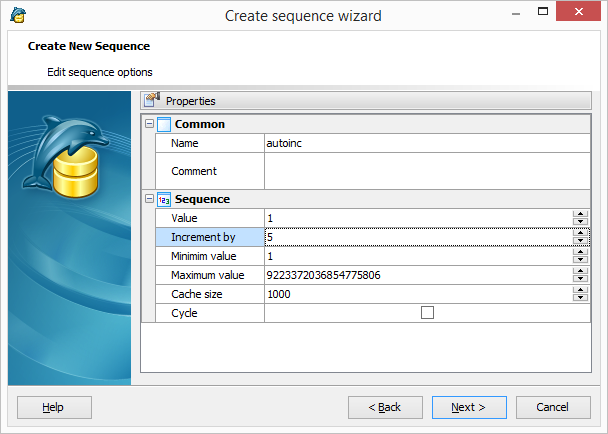Viewport: 608px width, 434px height.
Task: Click the Next button
Action: [469, 407]
